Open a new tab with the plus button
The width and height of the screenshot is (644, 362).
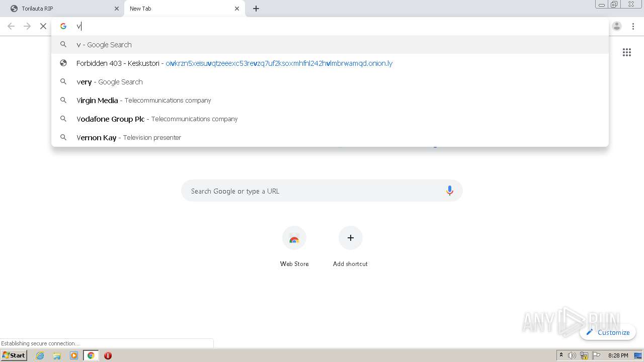(x=256, y=9)
